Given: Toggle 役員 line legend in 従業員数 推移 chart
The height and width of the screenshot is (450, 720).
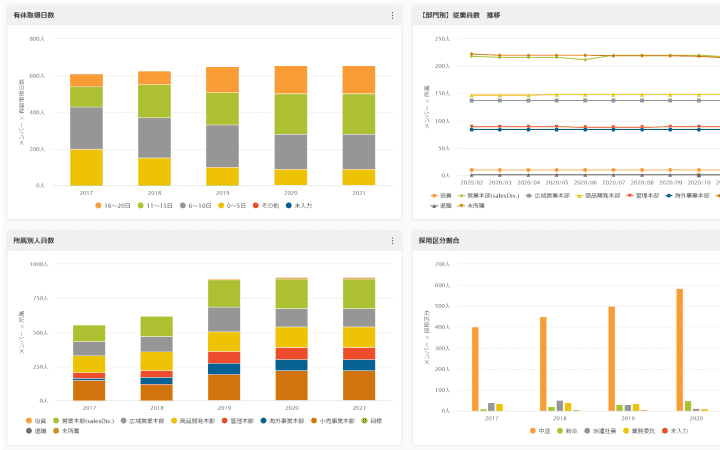Looking at the screenshot, I should tap(441, 196).
